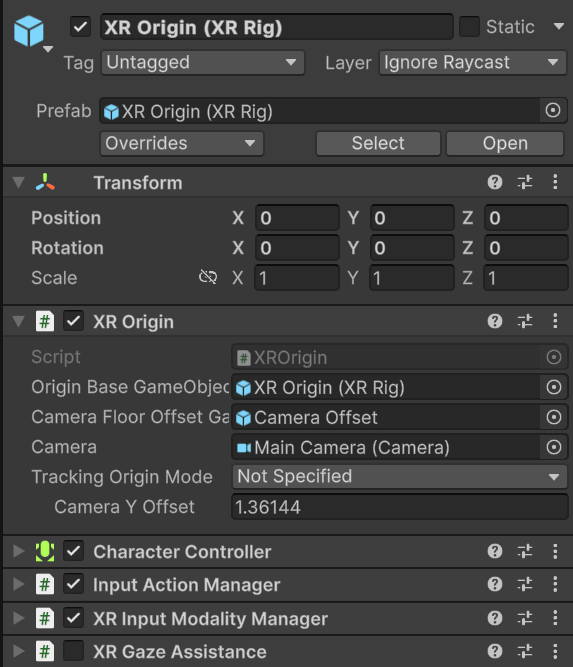This screenshot has width=573, height=667.
Task: Open XR Input Modality Manager help icon
Action: (495, 618)
